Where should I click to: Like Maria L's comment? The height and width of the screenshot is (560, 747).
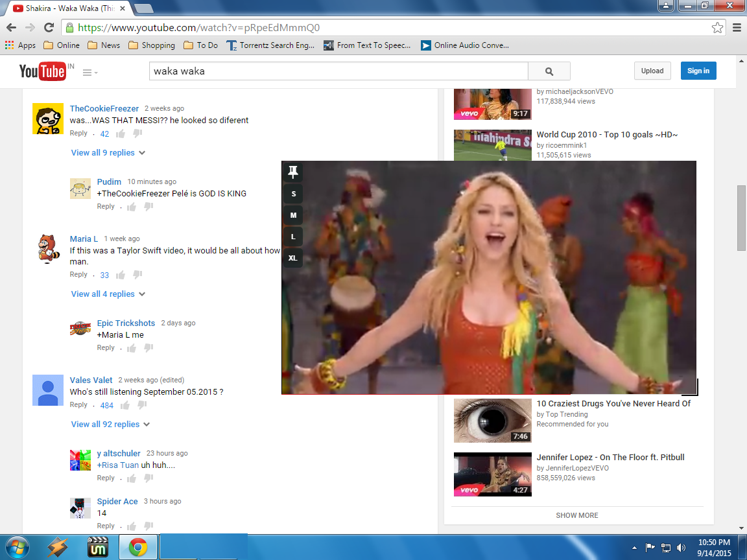pos(121,275)
